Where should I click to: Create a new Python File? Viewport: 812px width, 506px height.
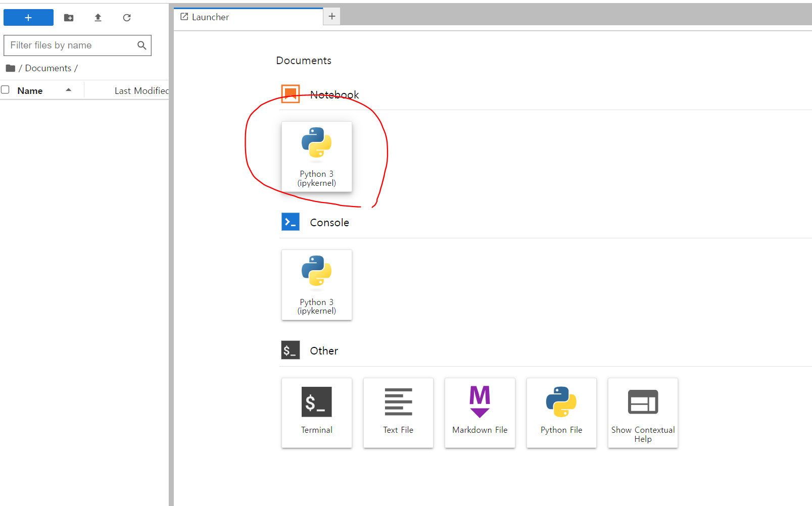click(561, 413)
